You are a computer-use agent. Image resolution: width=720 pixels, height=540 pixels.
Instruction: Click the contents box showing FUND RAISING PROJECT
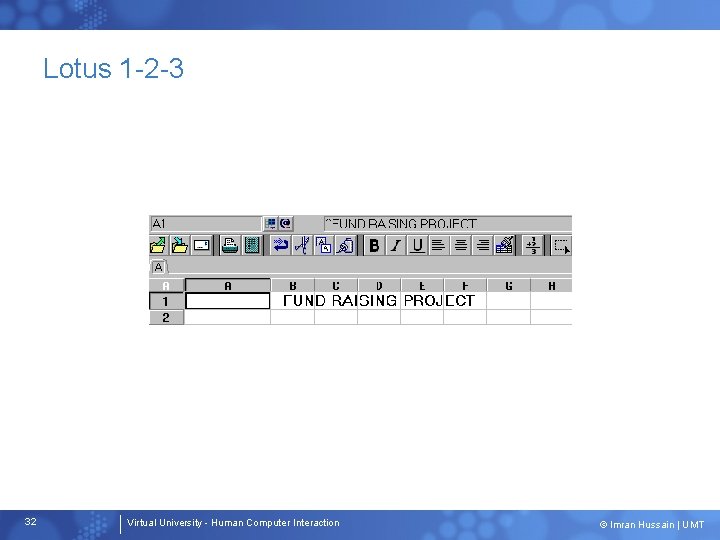click(448, 224)
